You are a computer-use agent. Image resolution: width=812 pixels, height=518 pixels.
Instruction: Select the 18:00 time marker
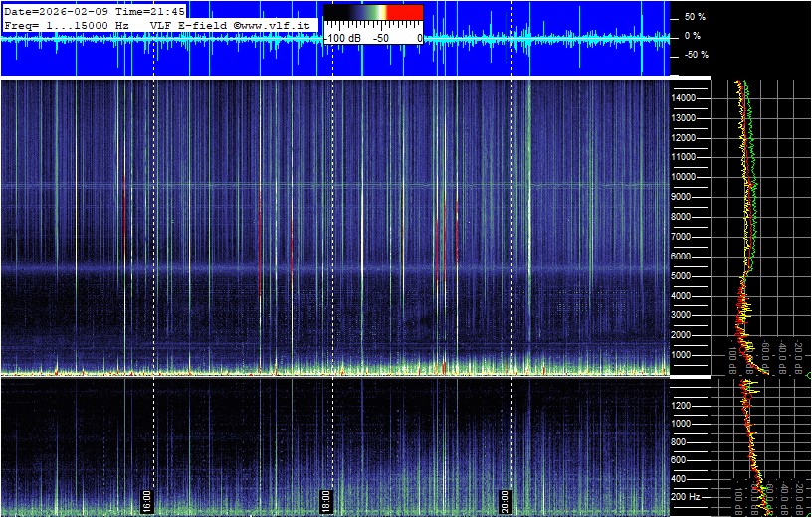[325, 498]
